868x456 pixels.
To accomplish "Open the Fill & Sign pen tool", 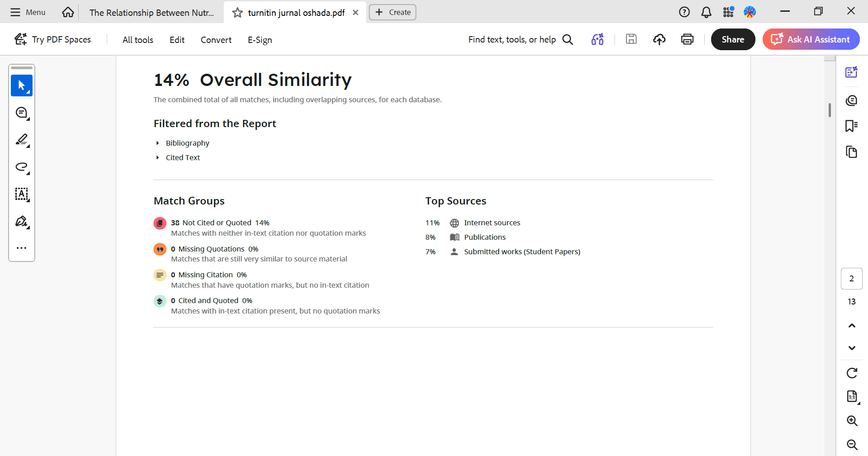I will [21, 221].
